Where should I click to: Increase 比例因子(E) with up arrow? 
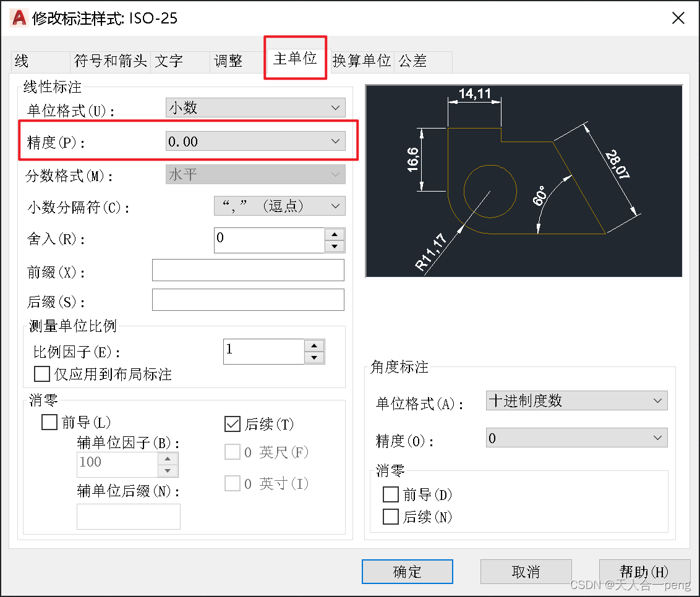tap(314, 346)
